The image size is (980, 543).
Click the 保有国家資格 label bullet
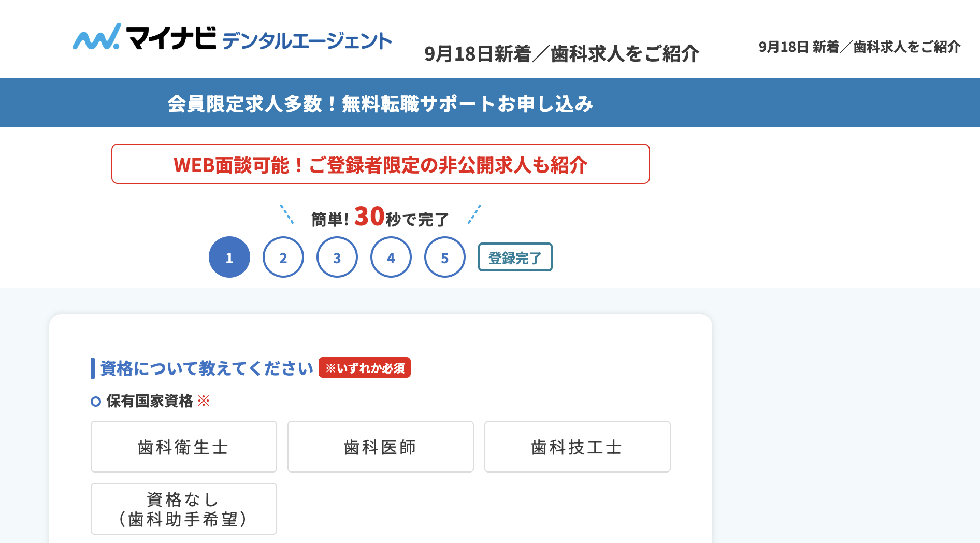pos(95,401)
